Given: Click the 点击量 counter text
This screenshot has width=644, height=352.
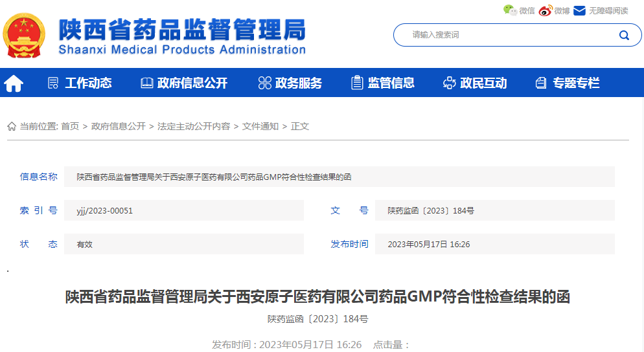Looking at the screenshot, I should pos(391,345).
